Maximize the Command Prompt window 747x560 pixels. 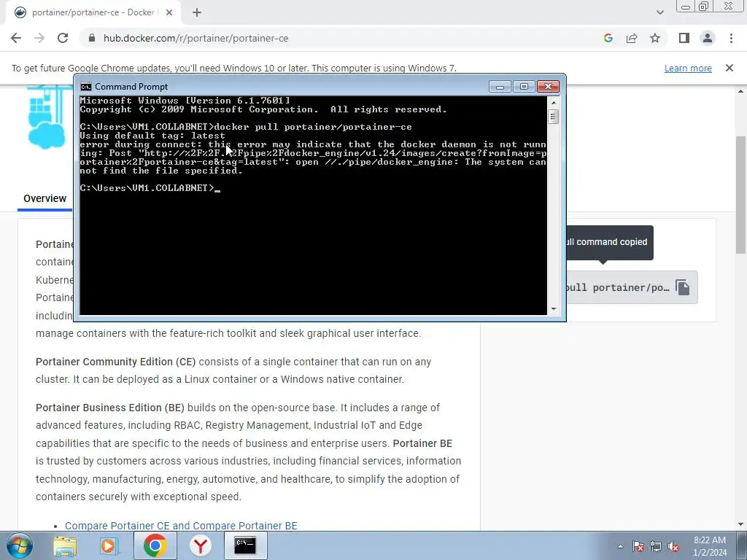coord(524,87)
